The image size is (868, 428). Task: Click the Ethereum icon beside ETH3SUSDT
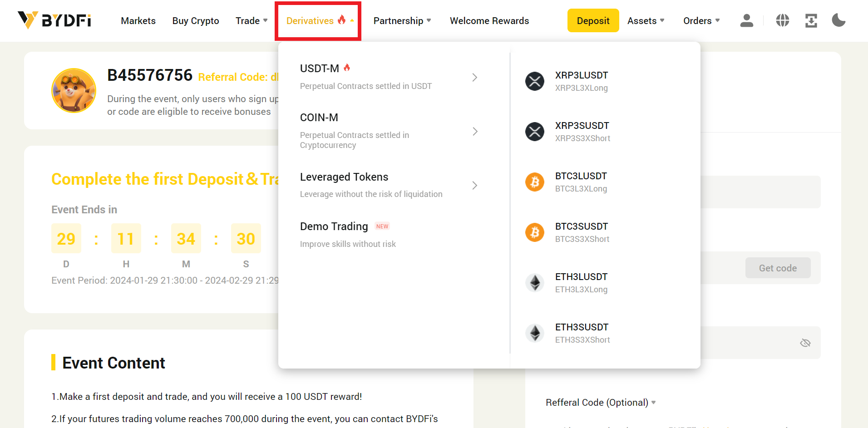[535, 333]
